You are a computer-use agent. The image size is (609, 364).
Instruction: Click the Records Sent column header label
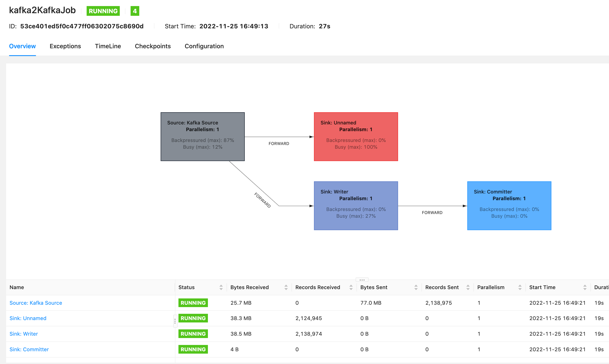click(x=442, y=287)
